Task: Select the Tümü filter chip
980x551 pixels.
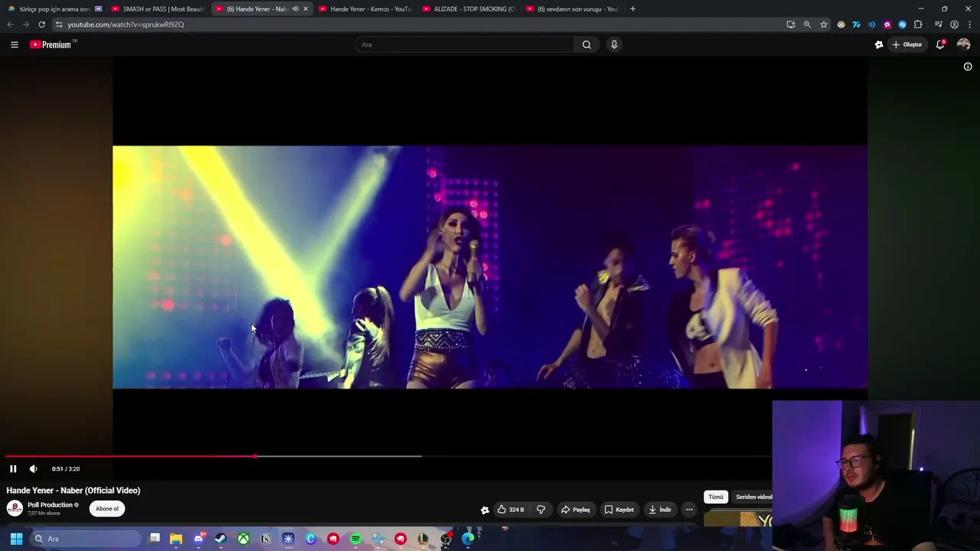Action: click(716, 497)
